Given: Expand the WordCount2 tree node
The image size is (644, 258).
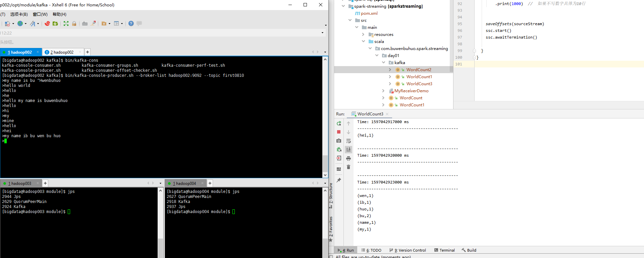Looking at the screenshot, I should (390, 70).
